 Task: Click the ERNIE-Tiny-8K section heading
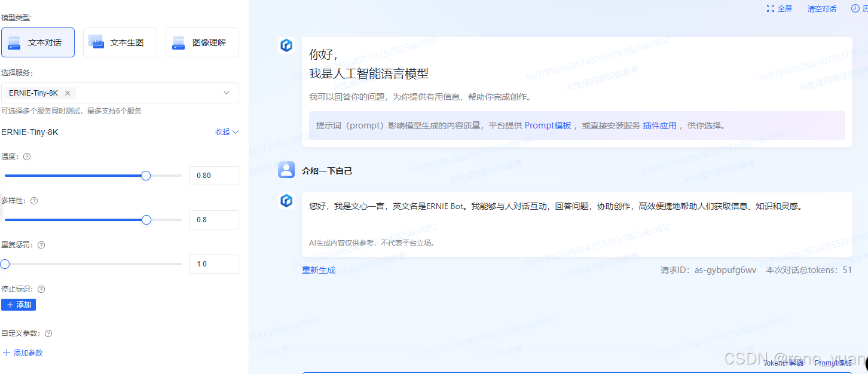[x=30, y=132]
